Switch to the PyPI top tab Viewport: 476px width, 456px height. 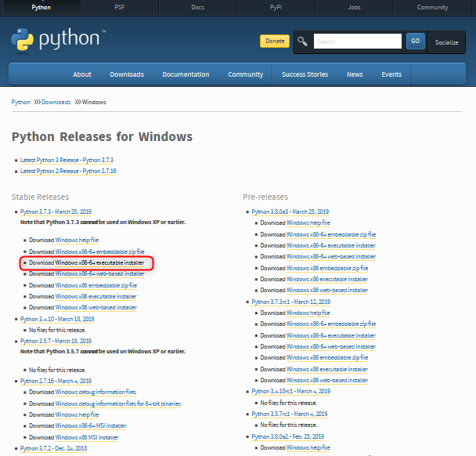pos(276,7)
